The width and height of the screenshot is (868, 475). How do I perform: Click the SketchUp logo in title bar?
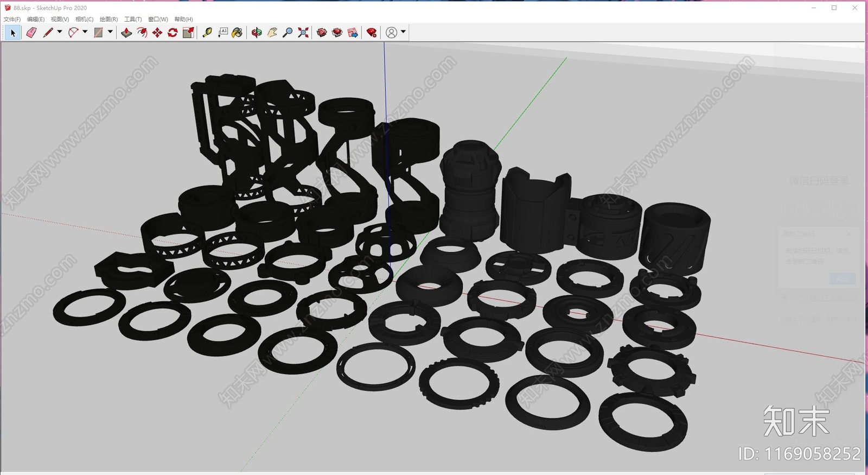point(8,8)
